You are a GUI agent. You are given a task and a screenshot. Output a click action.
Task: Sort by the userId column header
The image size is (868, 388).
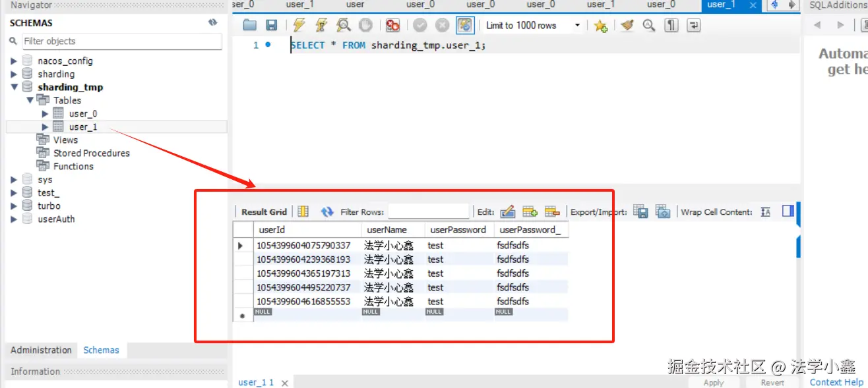(x=307, y=230)
